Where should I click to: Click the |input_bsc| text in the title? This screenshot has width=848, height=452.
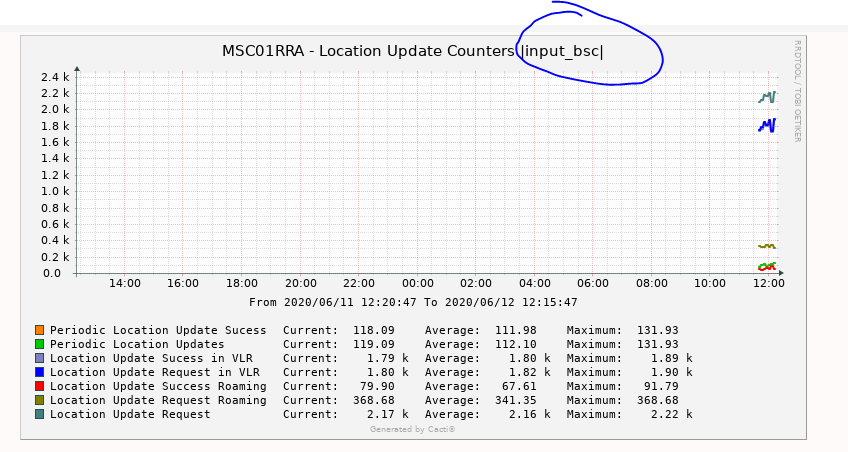(562, 51)
